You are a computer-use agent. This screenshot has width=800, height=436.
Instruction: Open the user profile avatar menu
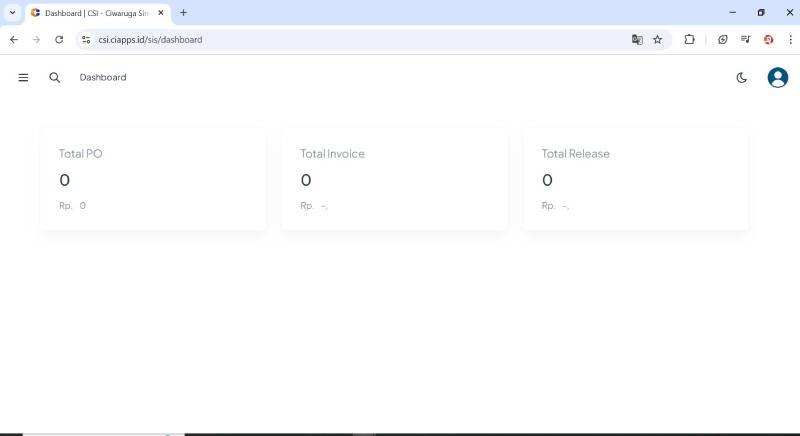(x=777, y=77)
